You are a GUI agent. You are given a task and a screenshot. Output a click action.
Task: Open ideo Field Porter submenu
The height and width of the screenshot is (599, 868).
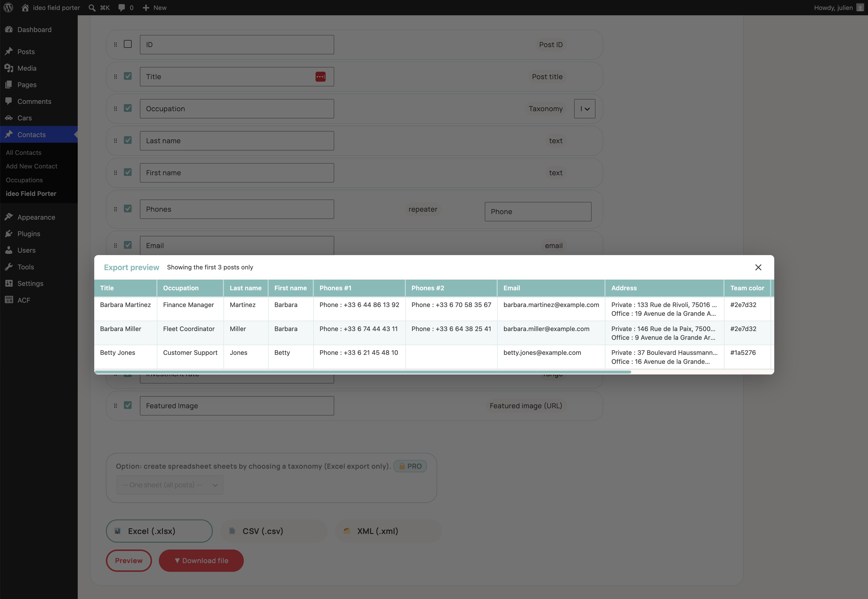(x=31, y=194)
